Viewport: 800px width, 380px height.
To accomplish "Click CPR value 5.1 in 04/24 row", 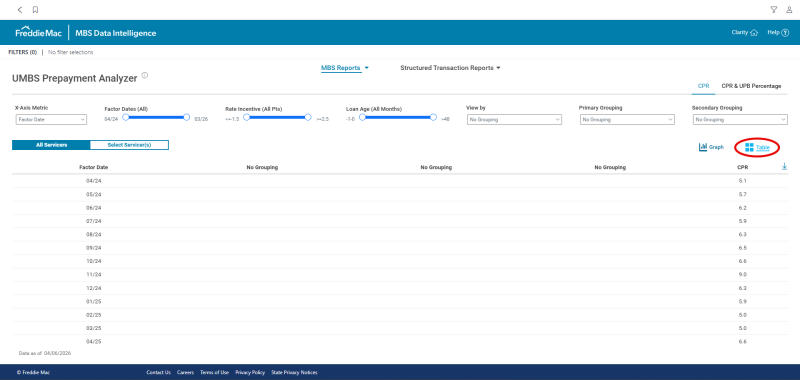I will pos(742,181).
